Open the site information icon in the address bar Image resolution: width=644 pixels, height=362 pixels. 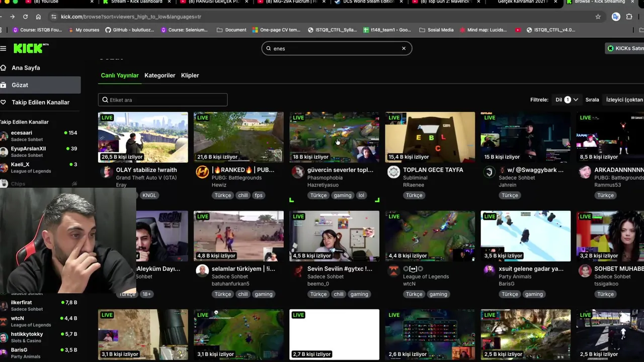53,17
